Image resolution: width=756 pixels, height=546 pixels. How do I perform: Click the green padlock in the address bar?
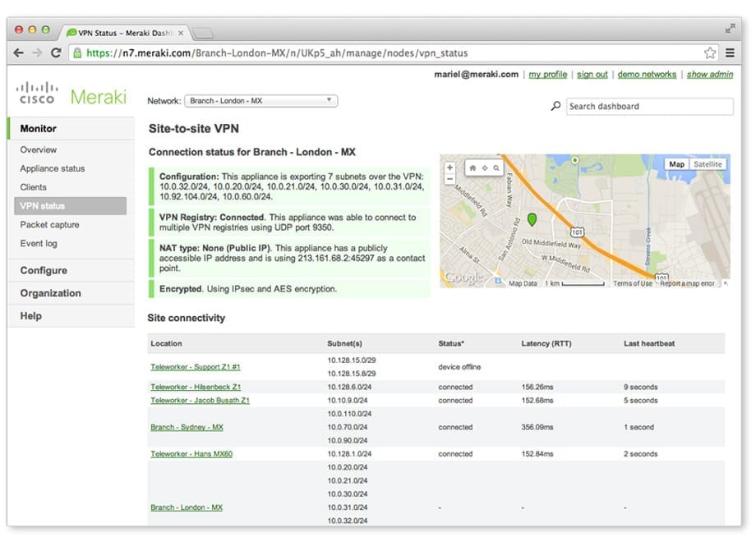[x=77, y=53]
